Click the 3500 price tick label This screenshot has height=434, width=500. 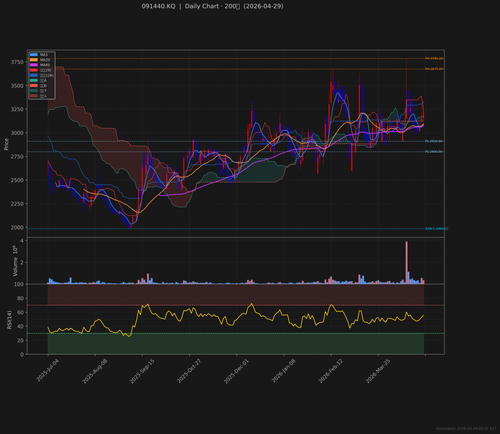(x=17, y=86)
